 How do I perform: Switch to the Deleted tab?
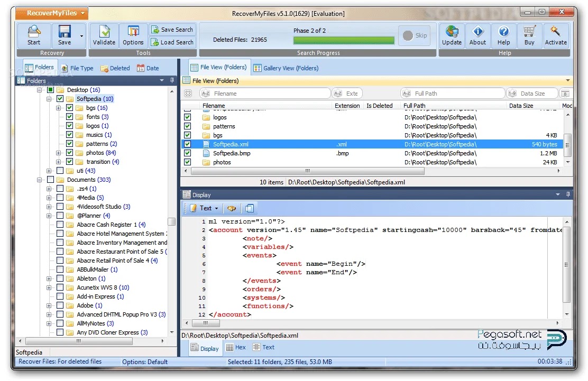pos(115,68)
